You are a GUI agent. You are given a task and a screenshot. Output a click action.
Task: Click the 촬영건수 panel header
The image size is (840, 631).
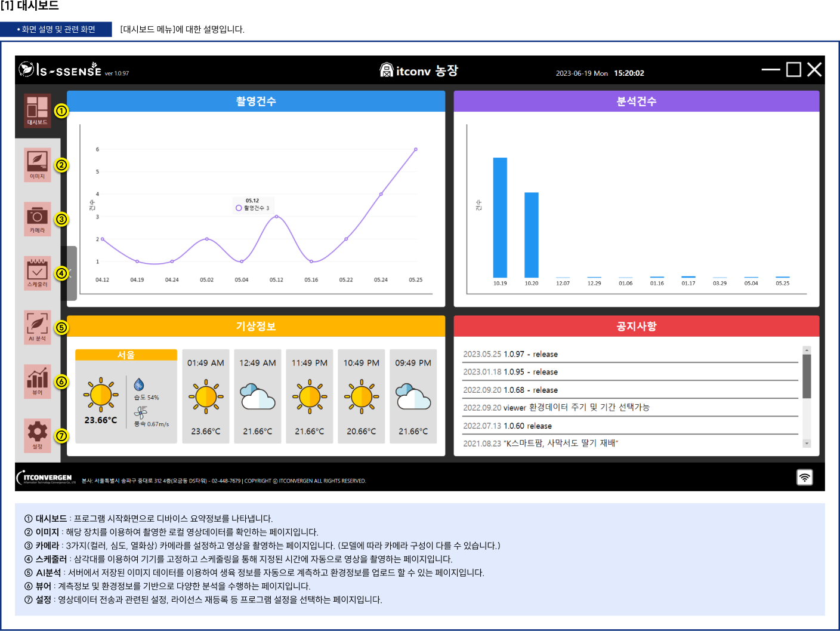click(256, 101)
